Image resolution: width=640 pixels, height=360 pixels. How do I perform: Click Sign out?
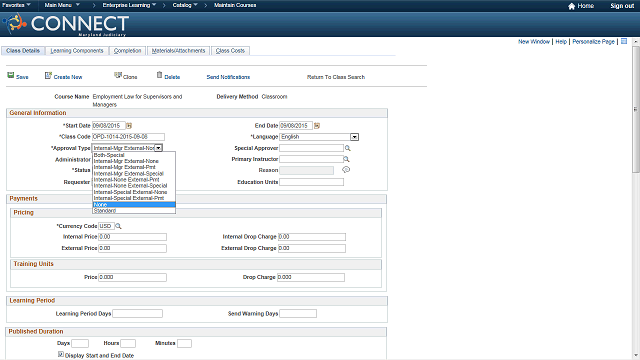622,6
